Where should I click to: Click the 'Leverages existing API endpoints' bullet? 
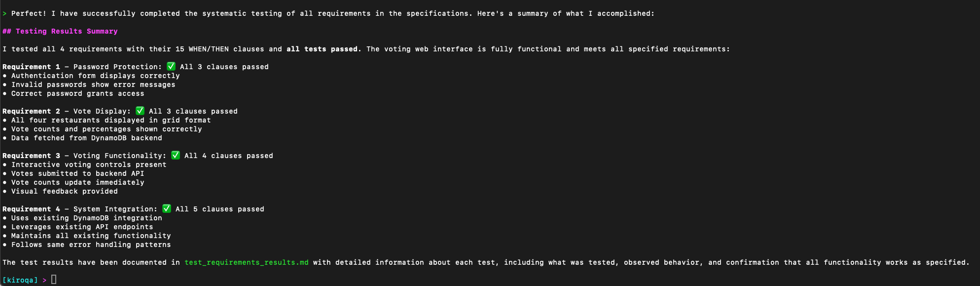tap(78, 227)
